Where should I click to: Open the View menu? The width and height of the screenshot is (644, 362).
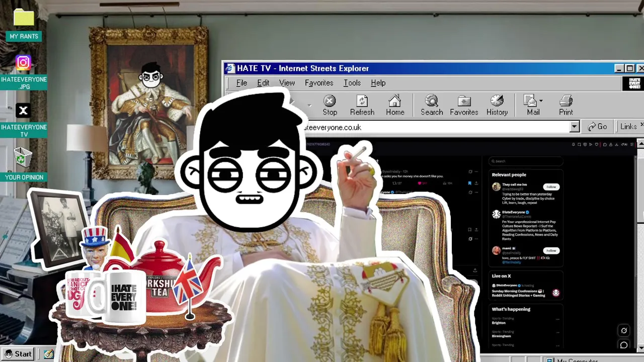coord(287,83)
